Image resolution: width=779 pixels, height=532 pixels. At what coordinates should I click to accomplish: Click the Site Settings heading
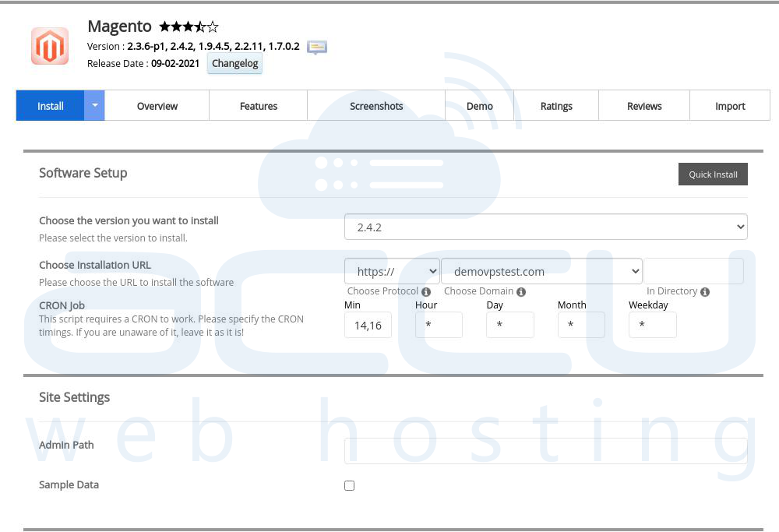coord(75,397)
